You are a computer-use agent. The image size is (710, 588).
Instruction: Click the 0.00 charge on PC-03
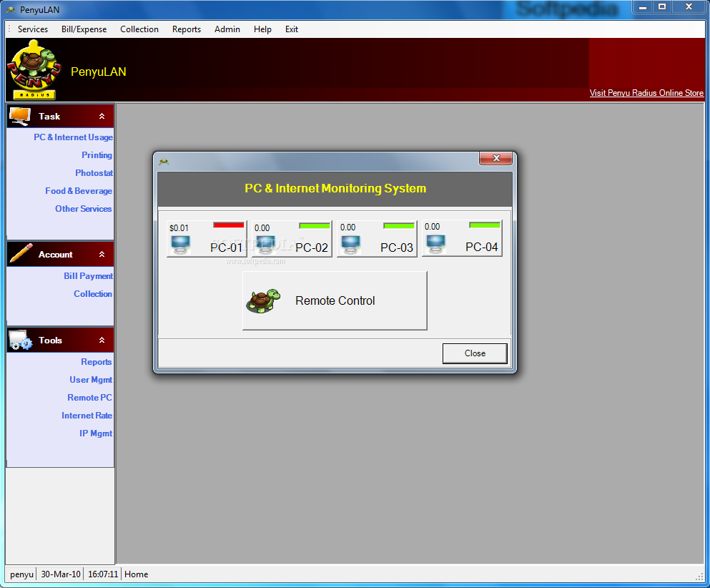347,227
